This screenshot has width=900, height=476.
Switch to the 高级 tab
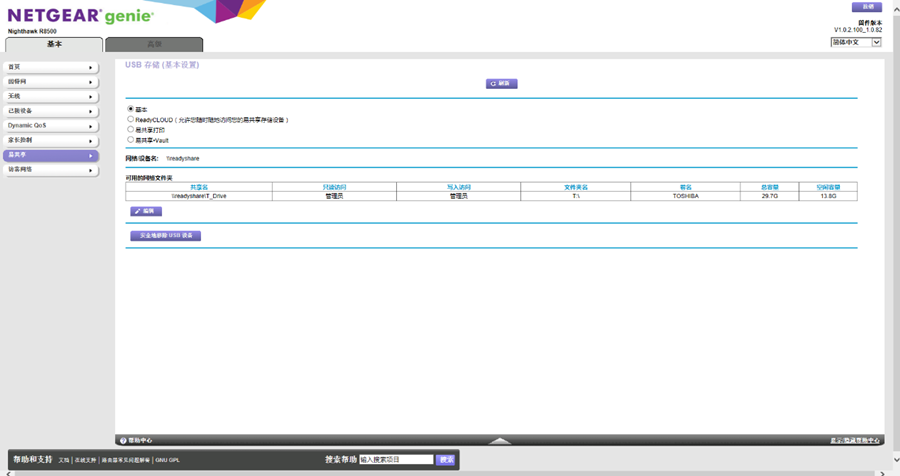[154, 45]
